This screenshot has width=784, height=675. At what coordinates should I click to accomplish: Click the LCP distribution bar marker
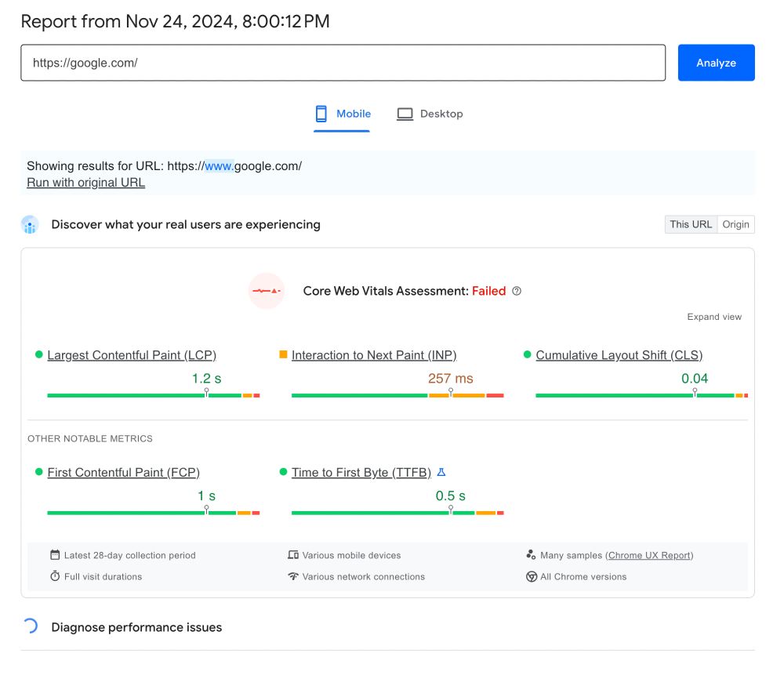206,393
